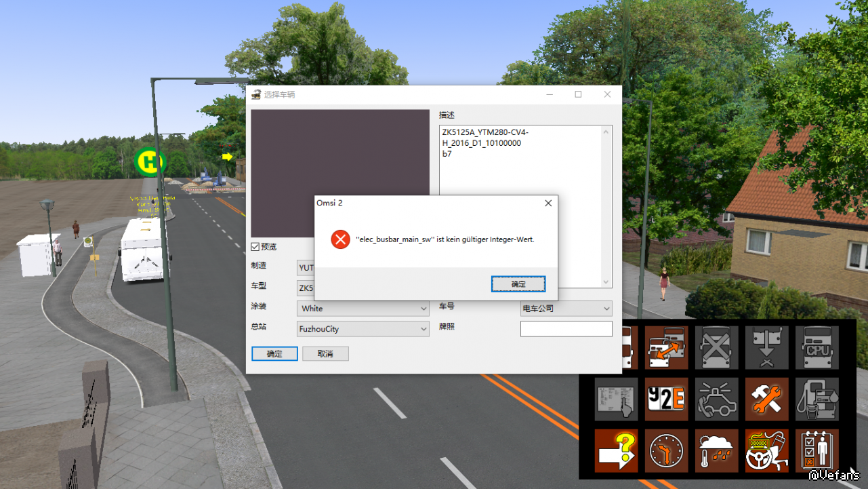868x489 pixels.
Task: Toggle the 预览 preview checkbox
Action: click(x=255, y=247)
